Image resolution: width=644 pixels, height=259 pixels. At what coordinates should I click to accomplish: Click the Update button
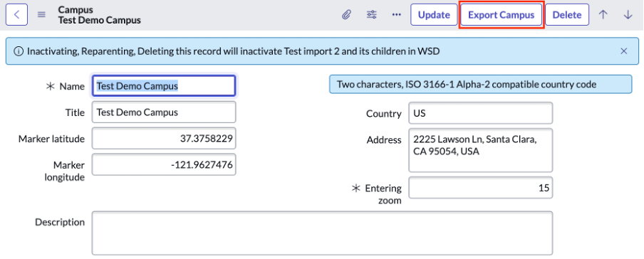(434, 15)
